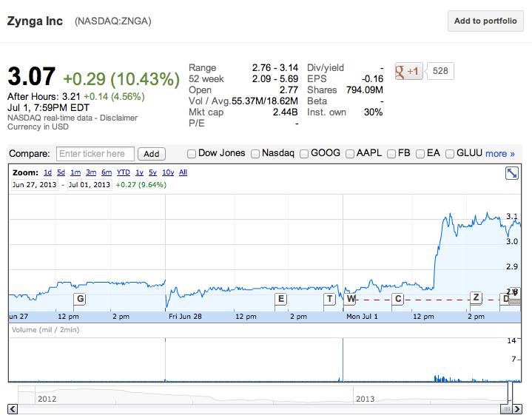Select After Hours price 3.21
This screenshot has width=532, height=418.
click(x=71, y=97)
